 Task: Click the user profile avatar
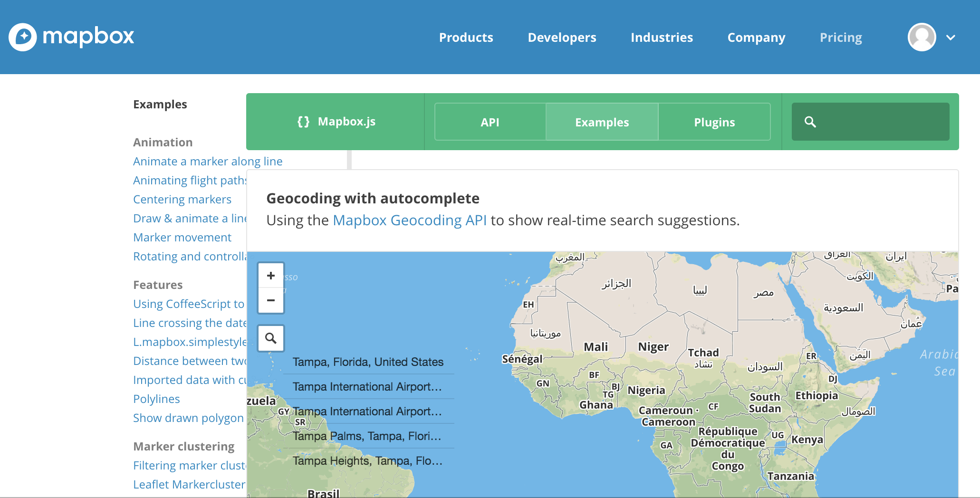click(x=922, y=37)
